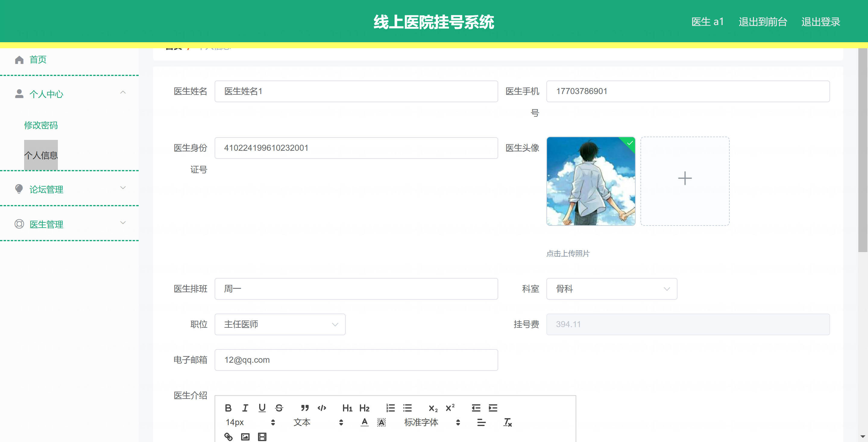The width and height of the screenshot is (868, 442).
Task: Insert a blockquote in editor
Action: pyautogui.click(x=305, y=408)
